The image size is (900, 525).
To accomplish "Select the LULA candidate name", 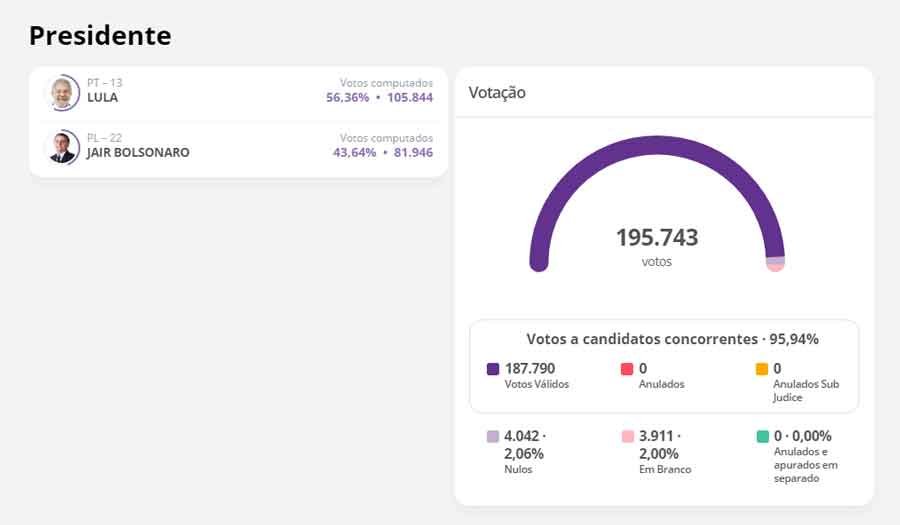I will click(102, 98).
